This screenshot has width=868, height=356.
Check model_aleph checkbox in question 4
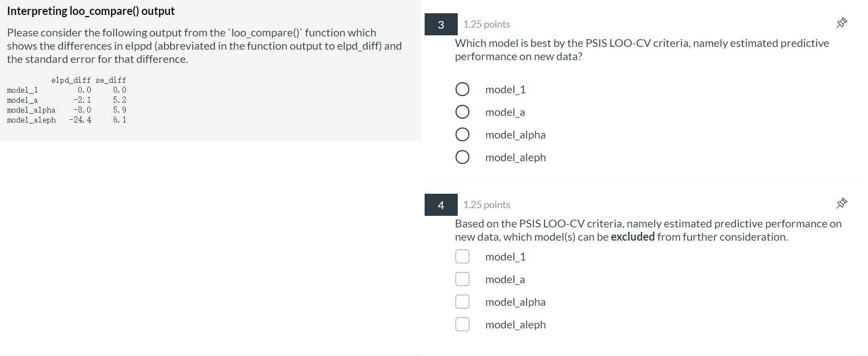(463, 325)
